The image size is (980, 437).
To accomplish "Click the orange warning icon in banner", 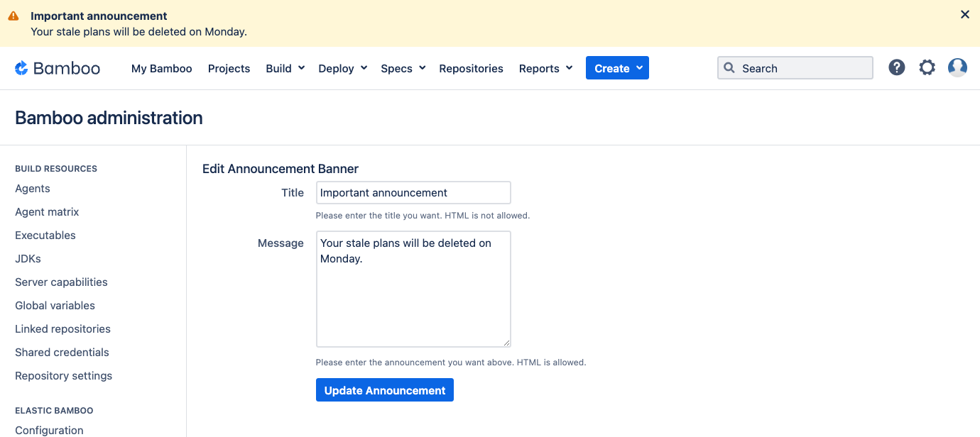I will tap(13, 16).
